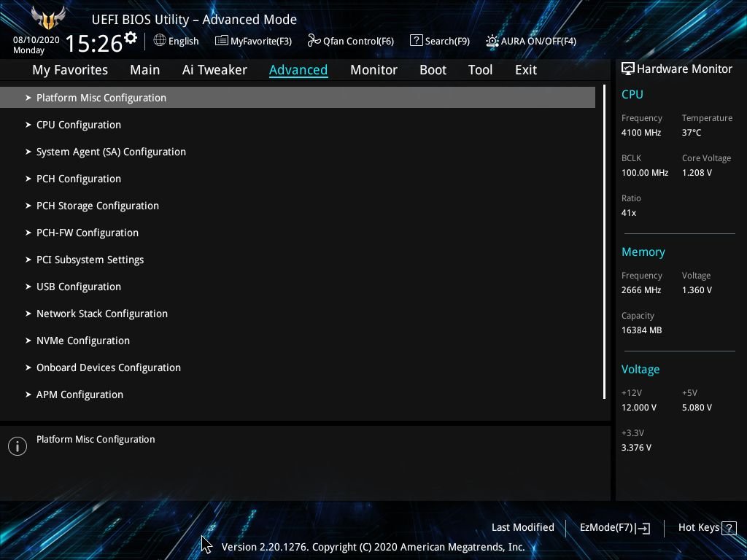Click +3.3V reading 3.376 V
747x560 pixels.
coord(636,448)
